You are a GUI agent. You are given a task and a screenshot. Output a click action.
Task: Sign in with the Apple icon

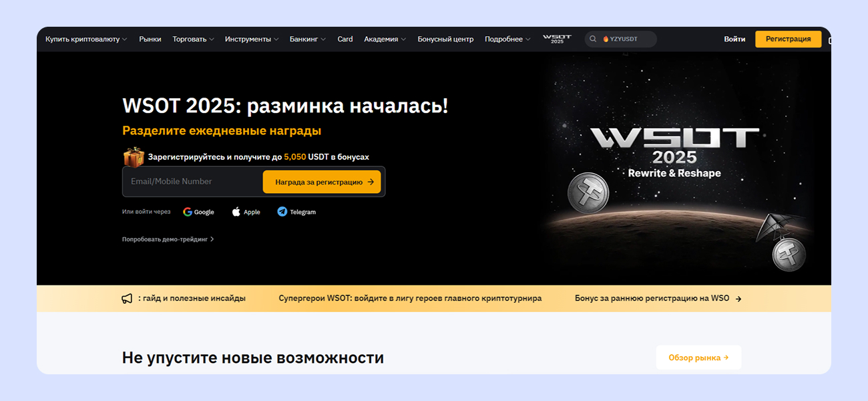236,212
